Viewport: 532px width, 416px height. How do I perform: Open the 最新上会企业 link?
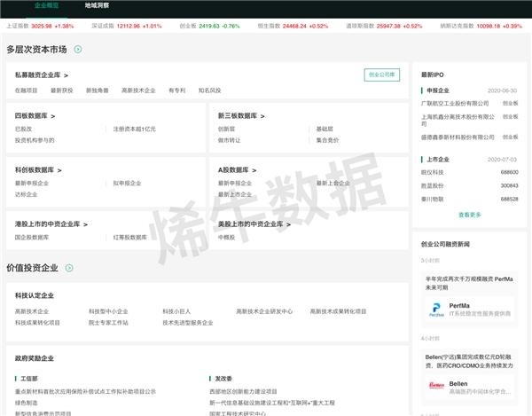coord(332,184)
